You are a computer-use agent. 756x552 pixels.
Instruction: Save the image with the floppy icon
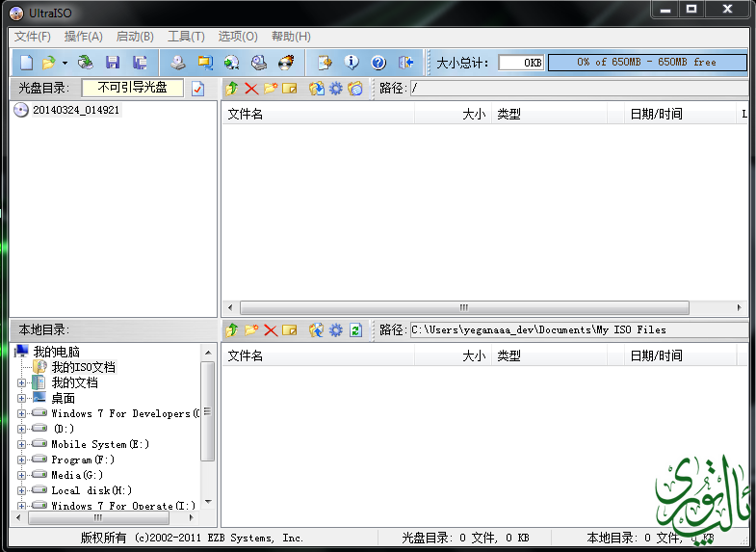[113, 63]
